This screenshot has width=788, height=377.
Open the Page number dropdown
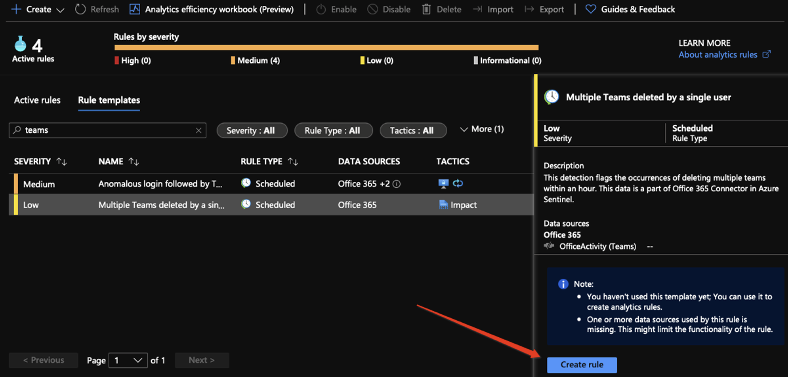[128, 360]
